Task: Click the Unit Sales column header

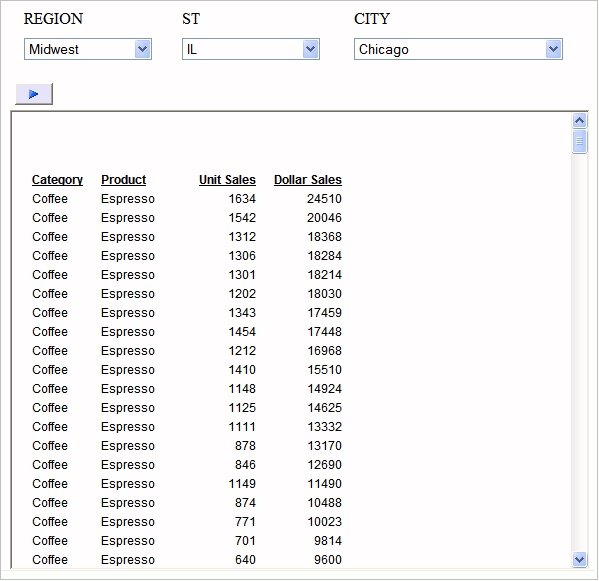Action: pyautogui.click(x=227, y=180)
